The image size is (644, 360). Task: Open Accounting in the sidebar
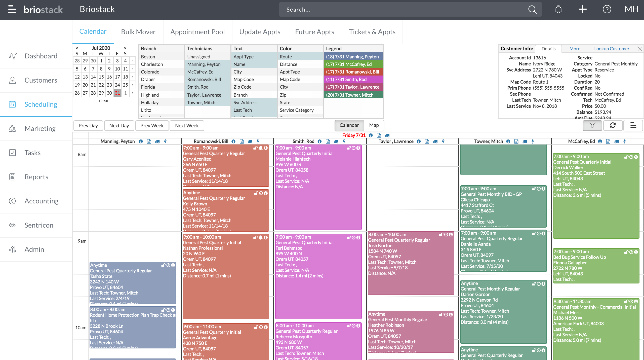[x=36, y=201]
